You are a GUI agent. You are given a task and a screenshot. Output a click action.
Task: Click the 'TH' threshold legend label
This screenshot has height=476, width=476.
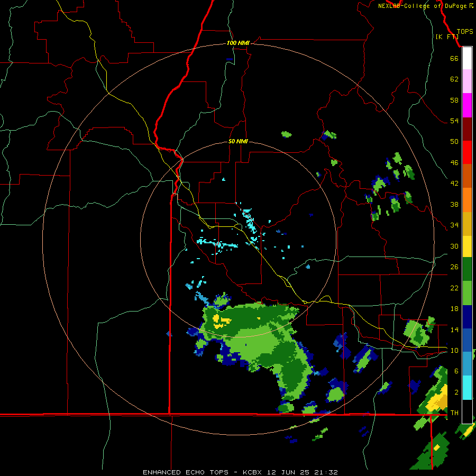coord(454,413)
